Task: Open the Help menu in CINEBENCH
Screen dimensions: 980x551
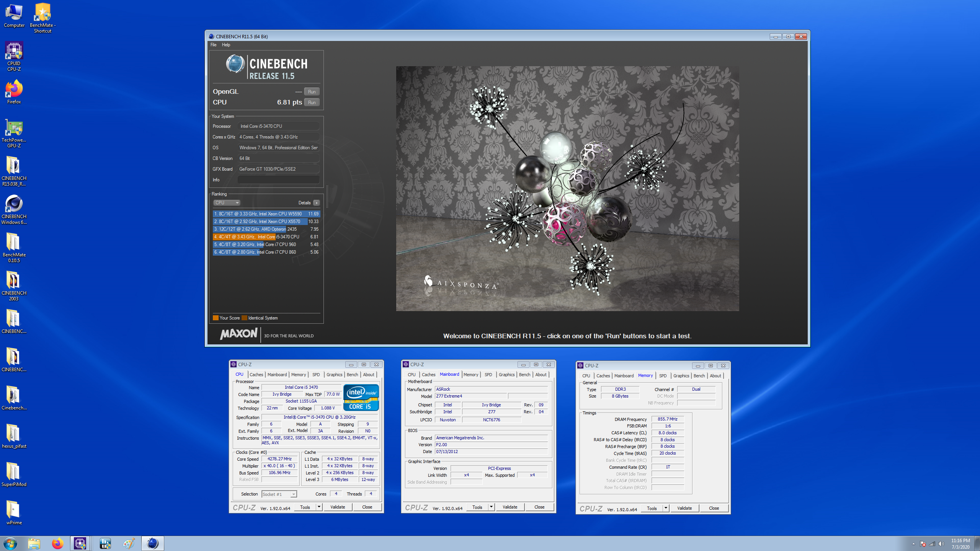Action: [226, 45]
